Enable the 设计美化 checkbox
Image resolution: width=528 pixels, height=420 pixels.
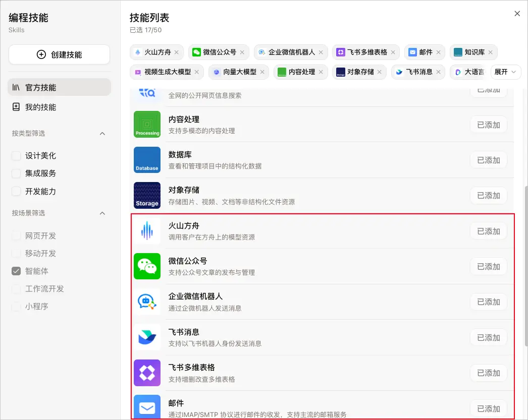16,156
